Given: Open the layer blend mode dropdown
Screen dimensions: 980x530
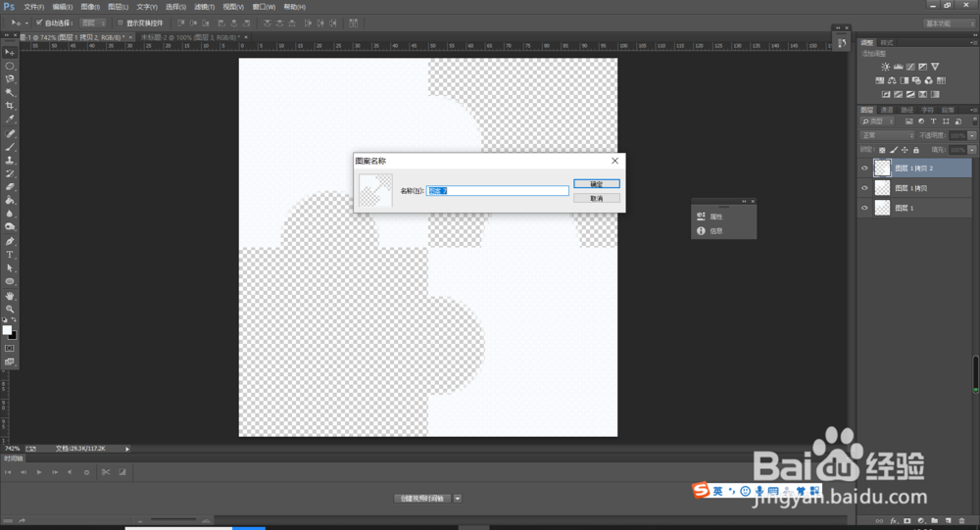Looking at the screenshot, I should (888, 135).
